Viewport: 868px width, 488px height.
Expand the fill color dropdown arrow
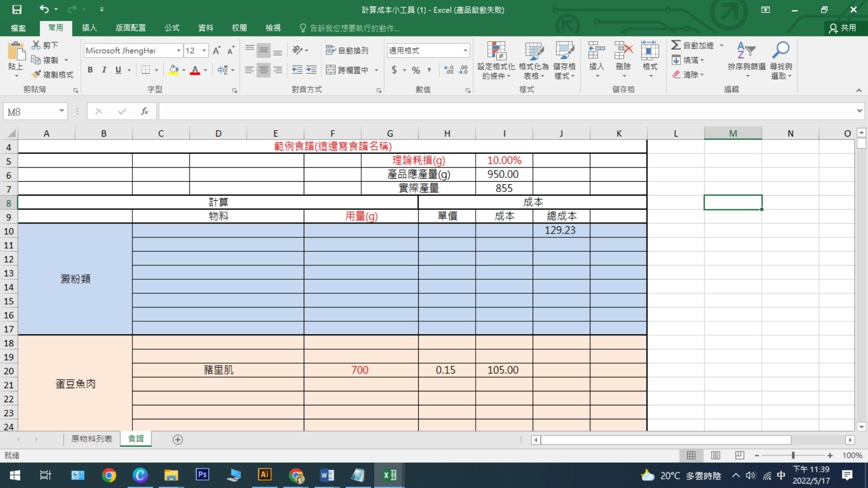[184, 70]
